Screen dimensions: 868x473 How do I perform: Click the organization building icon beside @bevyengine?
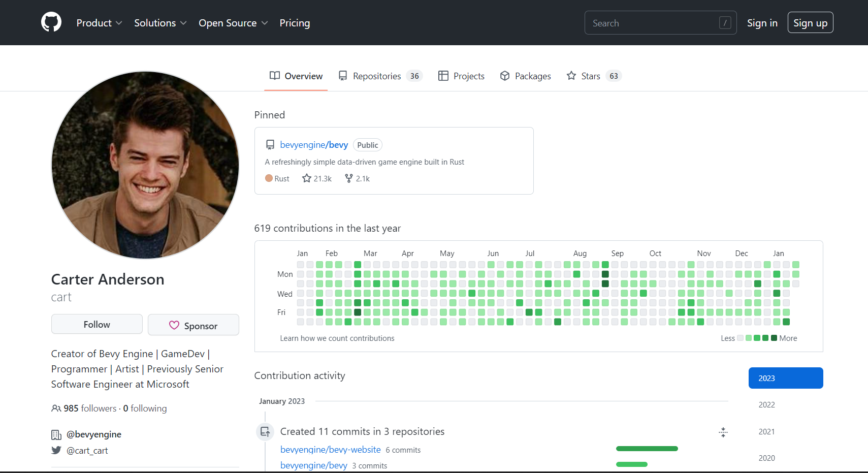pos(56,434)
